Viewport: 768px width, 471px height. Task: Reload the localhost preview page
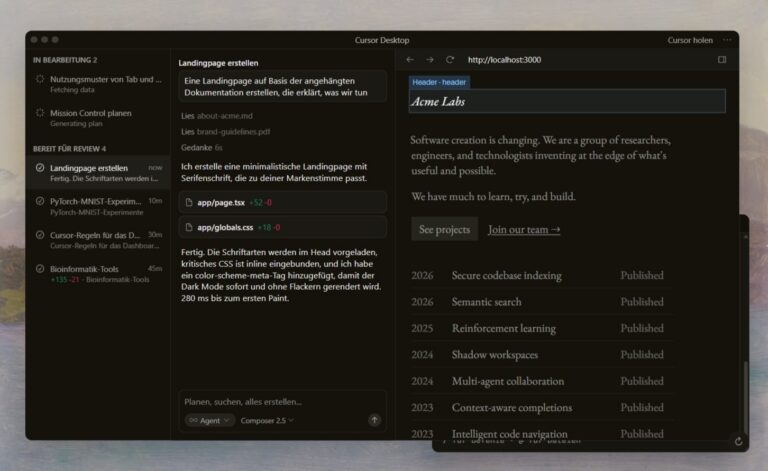(x=450, y=60)
